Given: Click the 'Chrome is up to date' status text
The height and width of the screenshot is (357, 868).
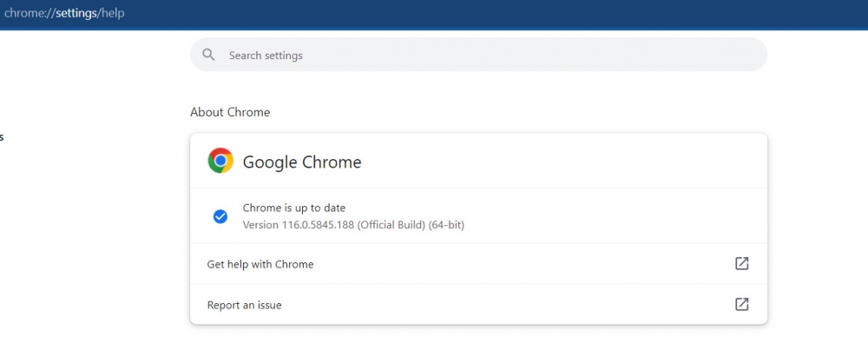Looking at the screenshot, I should [294, 208].
